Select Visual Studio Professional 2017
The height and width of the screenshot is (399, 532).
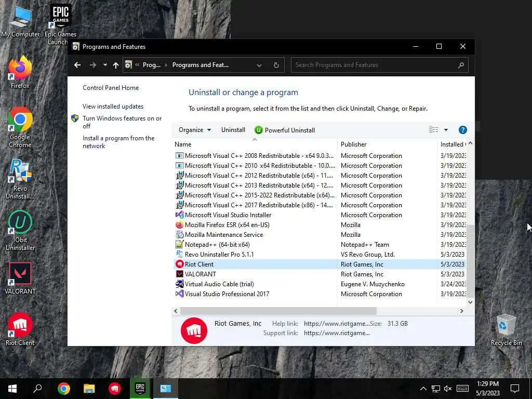pyautogui.click(x=320, y=294)
